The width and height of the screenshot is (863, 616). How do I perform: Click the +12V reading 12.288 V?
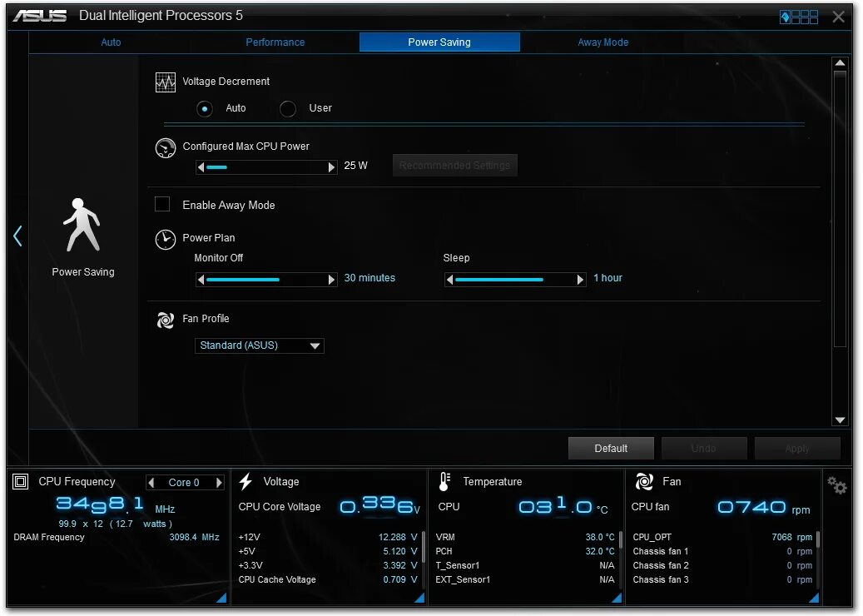pos(398,537)
